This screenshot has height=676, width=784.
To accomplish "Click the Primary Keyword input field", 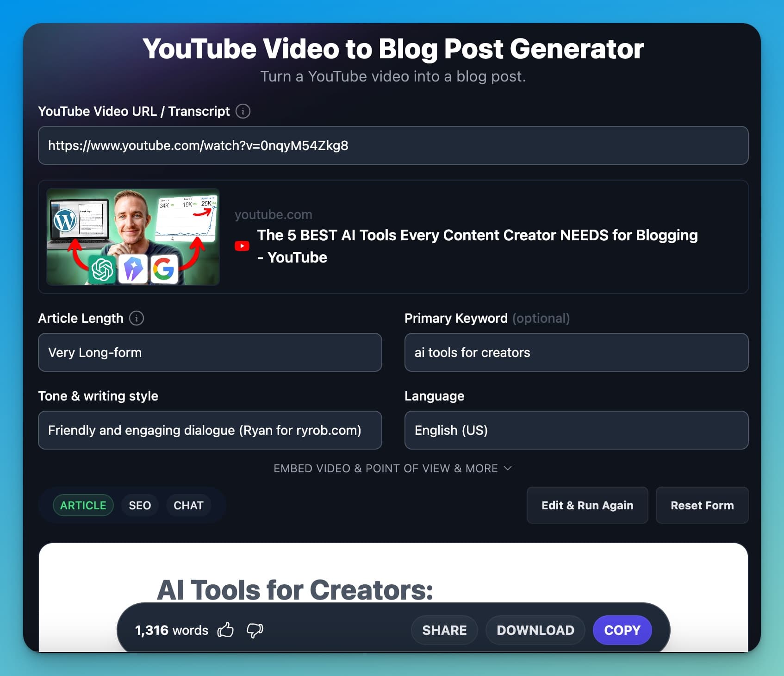I will click(576, 352).
